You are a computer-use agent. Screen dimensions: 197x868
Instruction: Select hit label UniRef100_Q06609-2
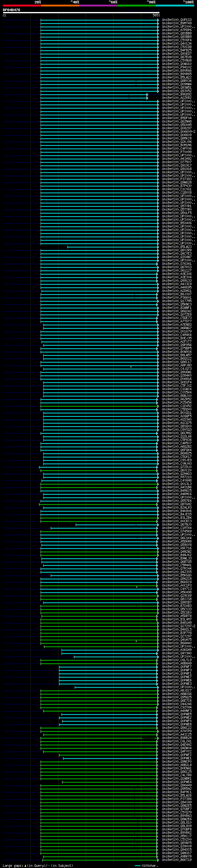pyautogui.click(x=179, y=132)
